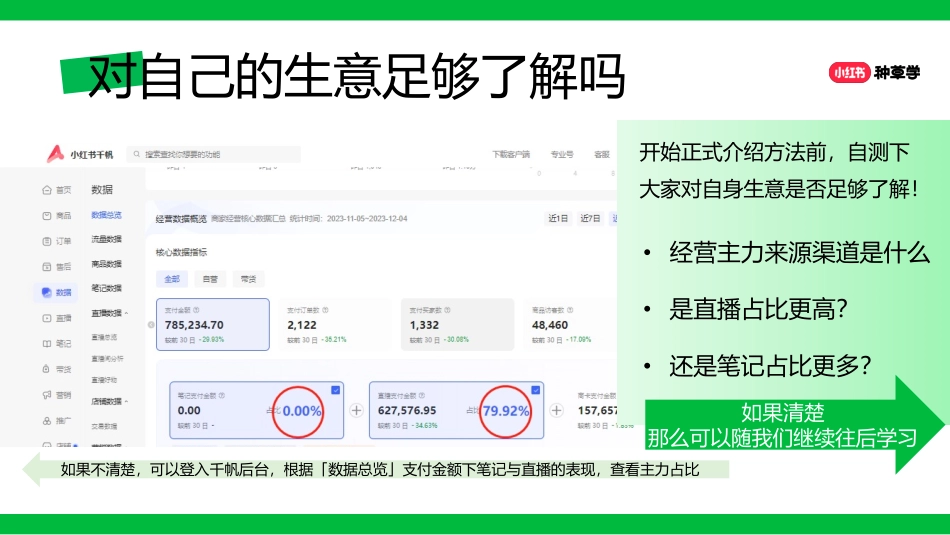Collapse the 直播数据 submenu
950x535 pixels.
click(x=126, y=313)
